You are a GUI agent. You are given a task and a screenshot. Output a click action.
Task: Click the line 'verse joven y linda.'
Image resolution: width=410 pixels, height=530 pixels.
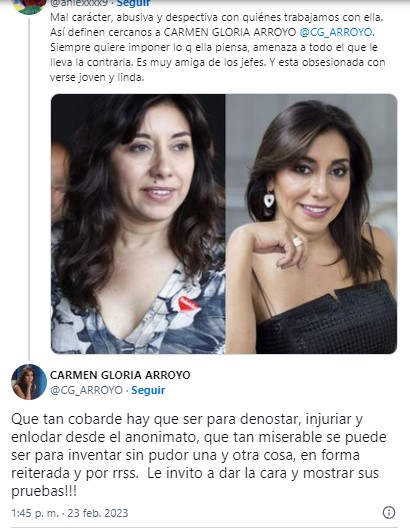(x=97, y=78)
